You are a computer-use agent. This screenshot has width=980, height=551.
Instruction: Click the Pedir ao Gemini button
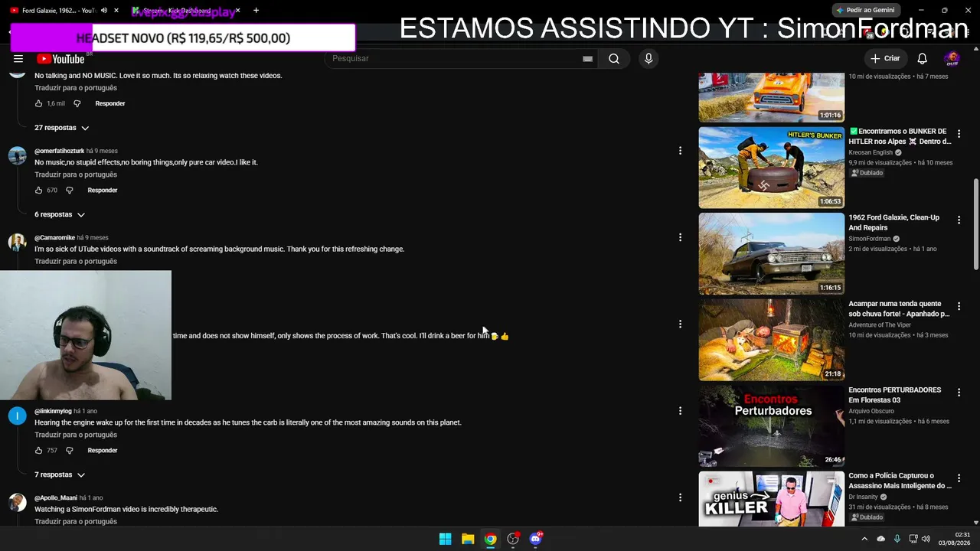click(x=865, y=10)
